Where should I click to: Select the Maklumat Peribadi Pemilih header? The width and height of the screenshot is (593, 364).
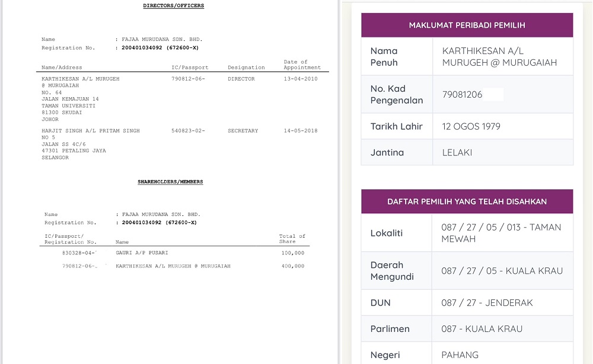click(x=467, y=25)
